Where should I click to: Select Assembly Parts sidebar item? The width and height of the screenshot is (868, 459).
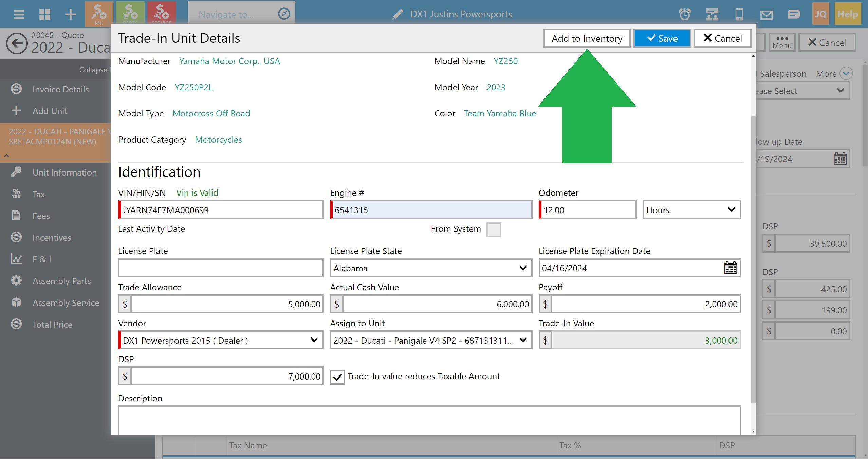click(61, 281)
